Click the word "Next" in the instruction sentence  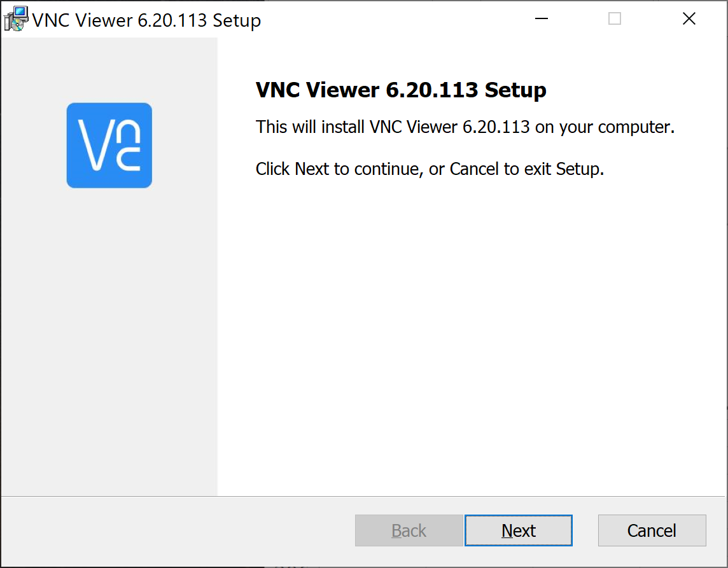pyautogui.click(x=311, y=170)
